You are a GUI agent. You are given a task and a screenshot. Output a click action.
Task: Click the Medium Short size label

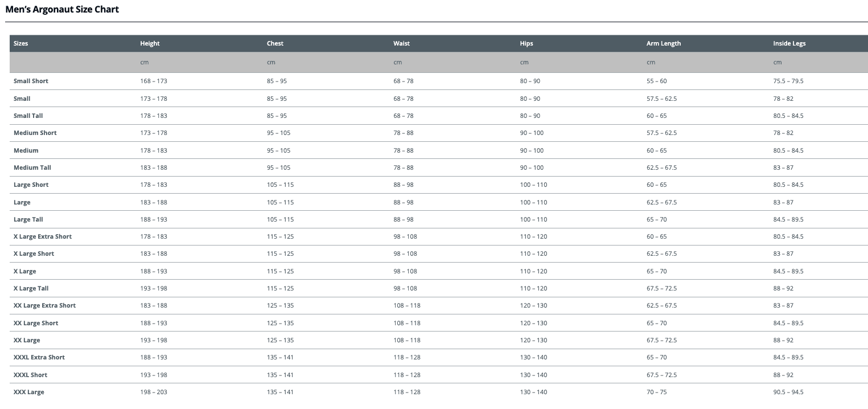pos(35,133)
